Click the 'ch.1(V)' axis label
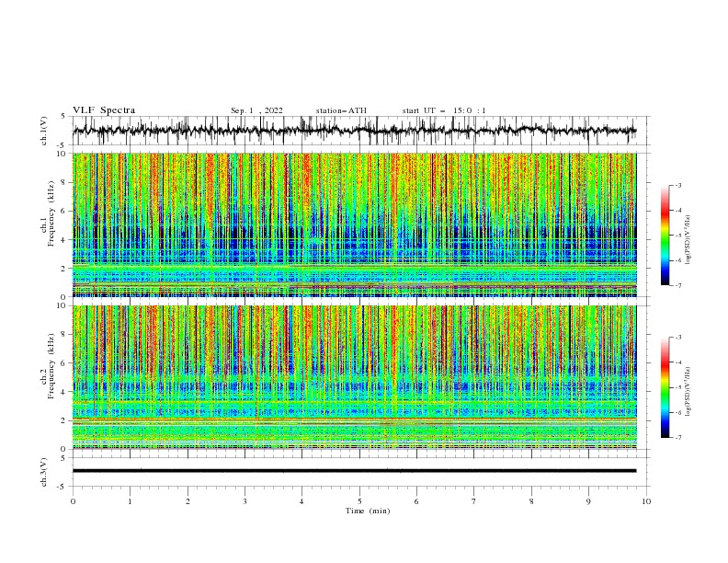The width and height of the screenshot is (728, 563). tap(44, 131)
